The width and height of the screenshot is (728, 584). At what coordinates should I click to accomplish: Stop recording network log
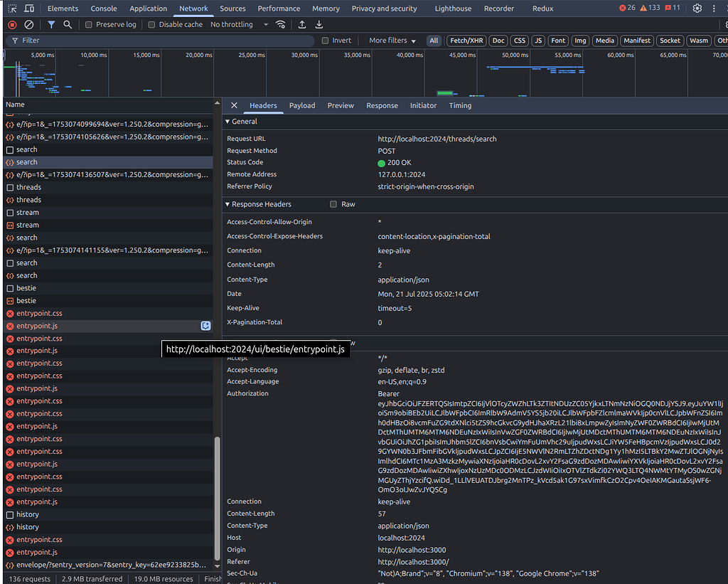[12, 24]
